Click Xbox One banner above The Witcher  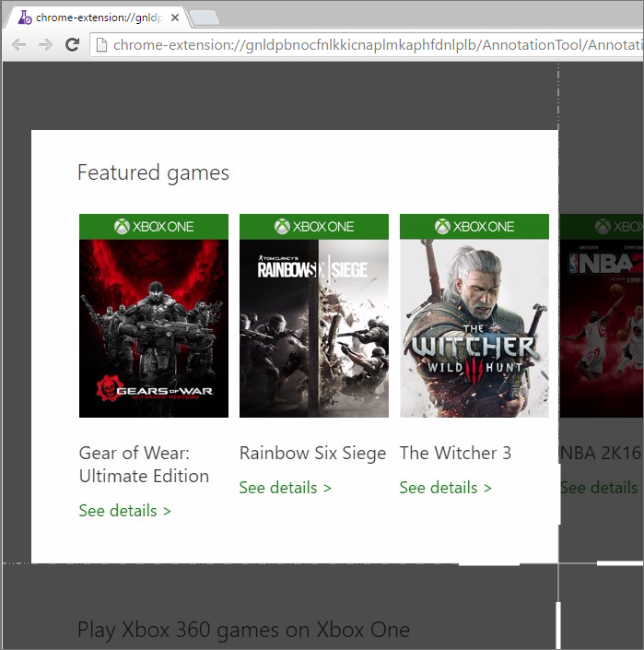(x=474, y=227)
